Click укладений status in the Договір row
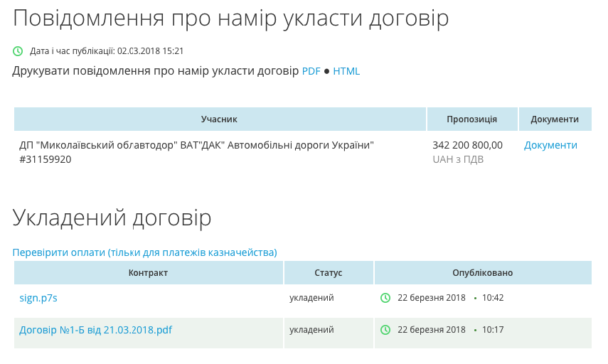608x364 pixels. (x=311, y=330)
